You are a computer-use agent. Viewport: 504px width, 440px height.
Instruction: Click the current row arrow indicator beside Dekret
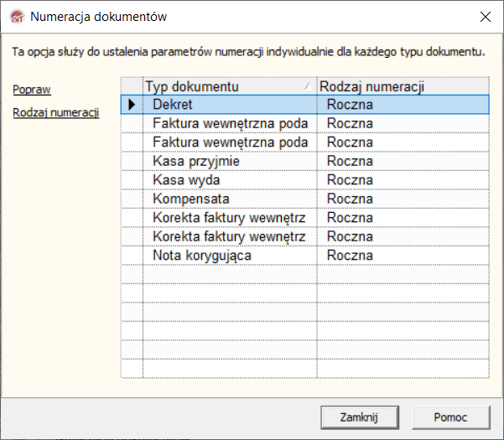132,105
